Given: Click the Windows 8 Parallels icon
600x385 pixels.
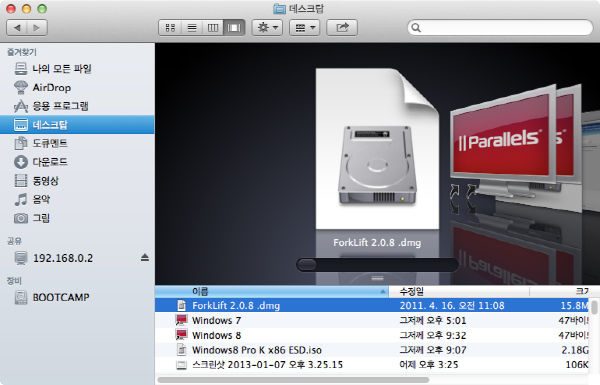Looking at the screenshot, I should pos(181,335).
